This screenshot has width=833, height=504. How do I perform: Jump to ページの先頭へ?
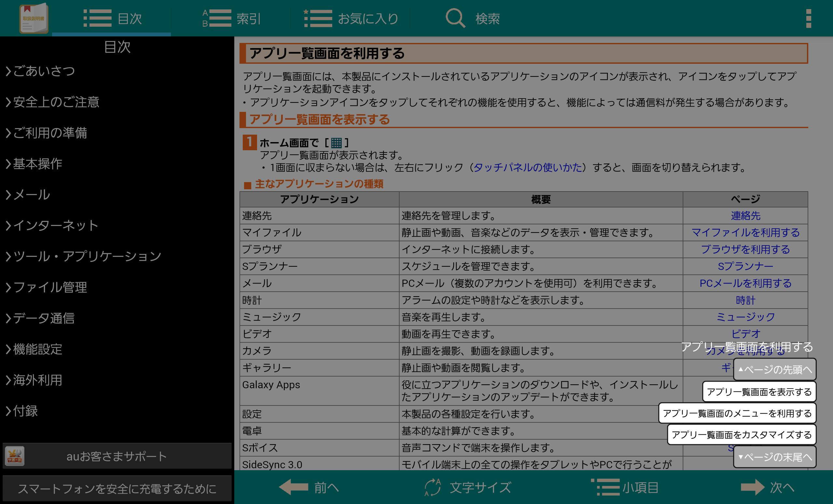click(775, 370)
